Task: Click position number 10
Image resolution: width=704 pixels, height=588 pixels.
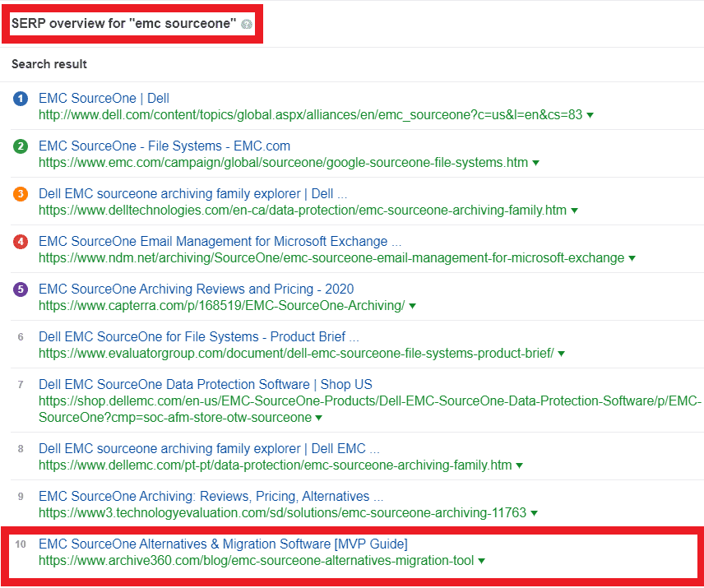Action: [x=21, y=544]
